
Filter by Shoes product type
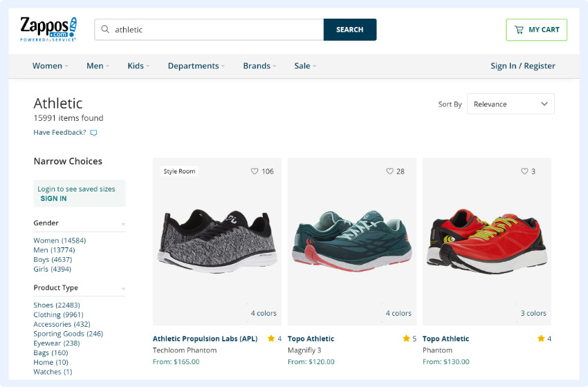(x=56, y=305)
